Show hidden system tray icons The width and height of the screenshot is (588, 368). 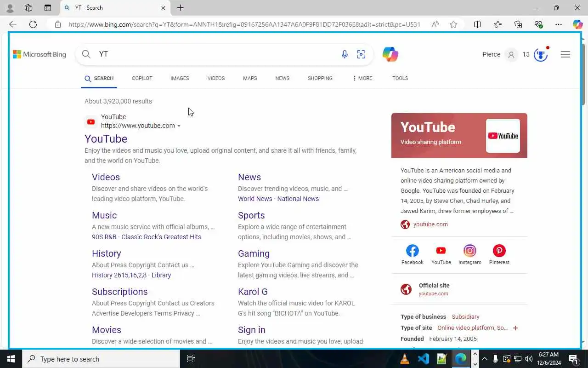click(485, 359)
